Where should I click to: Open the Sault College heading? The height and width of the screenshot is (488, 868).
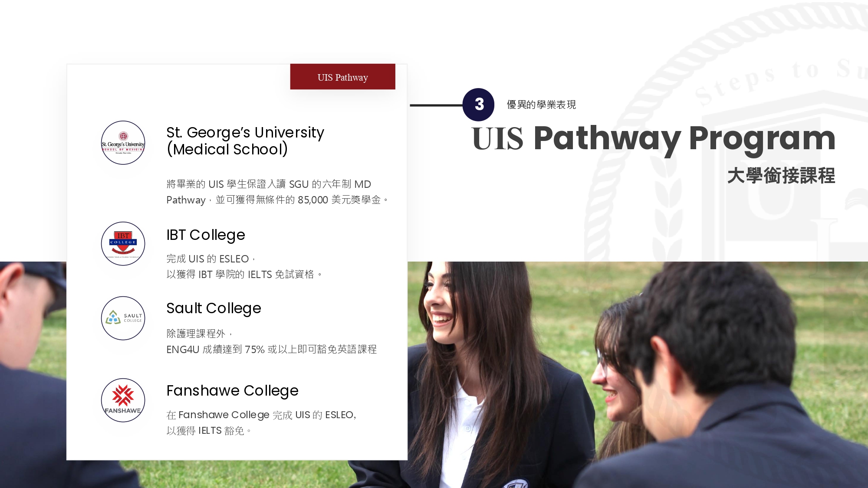pyautogui.click(x=214, y=308)
